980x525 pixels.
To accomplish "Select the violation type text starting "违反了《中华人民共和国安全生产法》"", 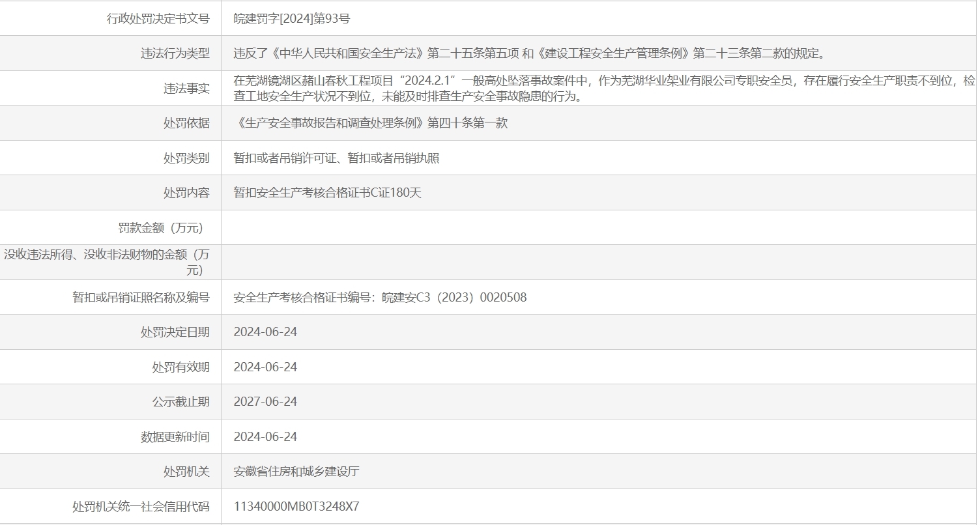I will [530, 53].
